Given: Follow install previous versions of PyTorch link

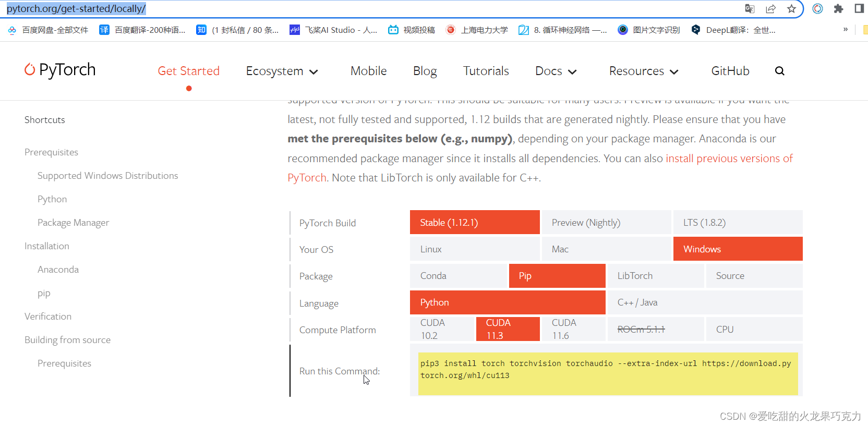Looking at the screenshot, I should 729,159.
